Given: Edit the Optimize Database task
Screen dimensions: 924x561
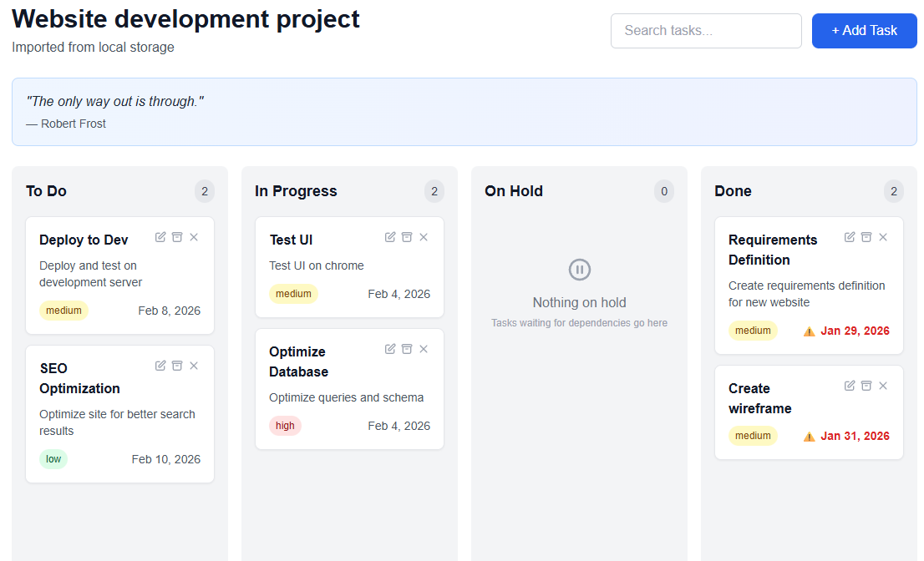Looking at the screenshot, I should coord(390,349).
